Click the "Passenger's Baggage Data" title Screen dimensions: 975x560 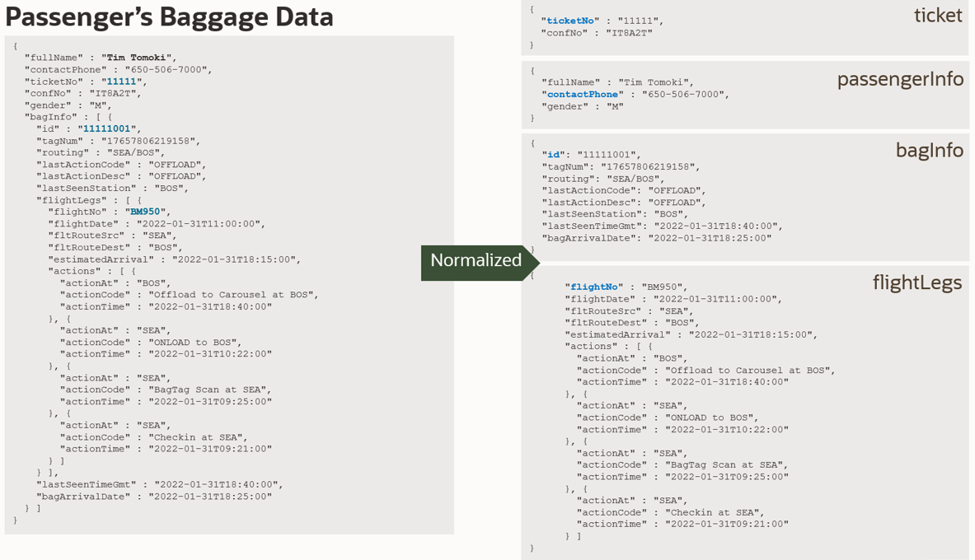(170, 16)
